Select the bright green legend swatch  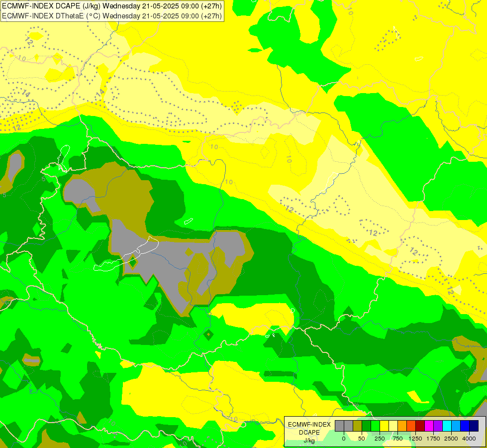[375, 426]
